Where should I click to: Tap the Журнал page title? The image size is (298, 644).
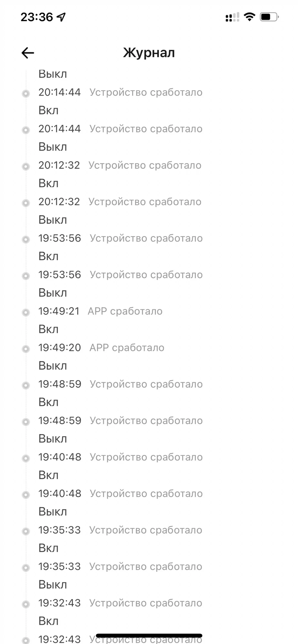pyautogui.click(x=149, y=53)
